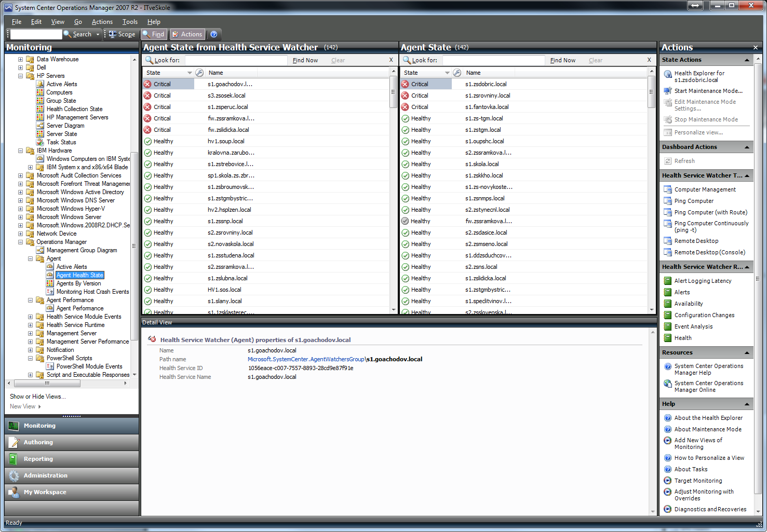The image size is (767, 532).
Task: Open the Event Analysis report
Action: (693, 326)
